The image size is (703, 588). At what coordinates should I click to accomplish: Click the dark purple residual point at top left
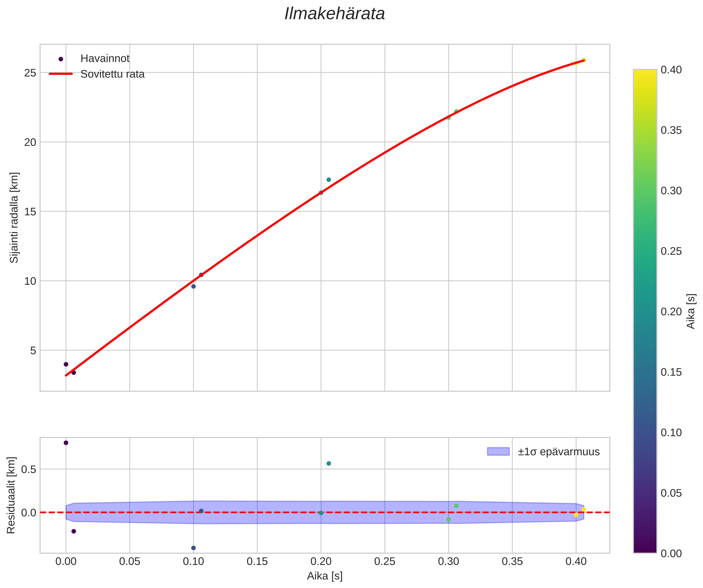point(66,443)
